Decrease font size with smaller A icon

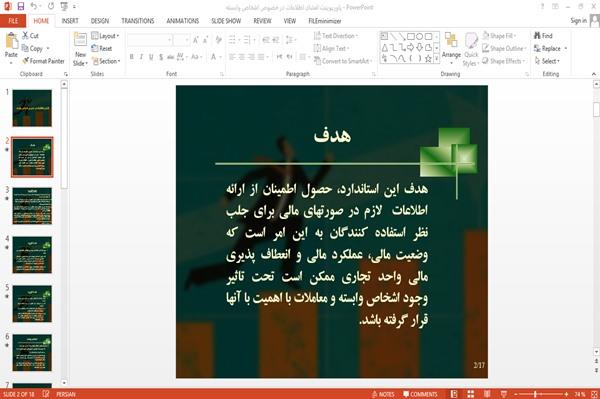coord(205,39)
